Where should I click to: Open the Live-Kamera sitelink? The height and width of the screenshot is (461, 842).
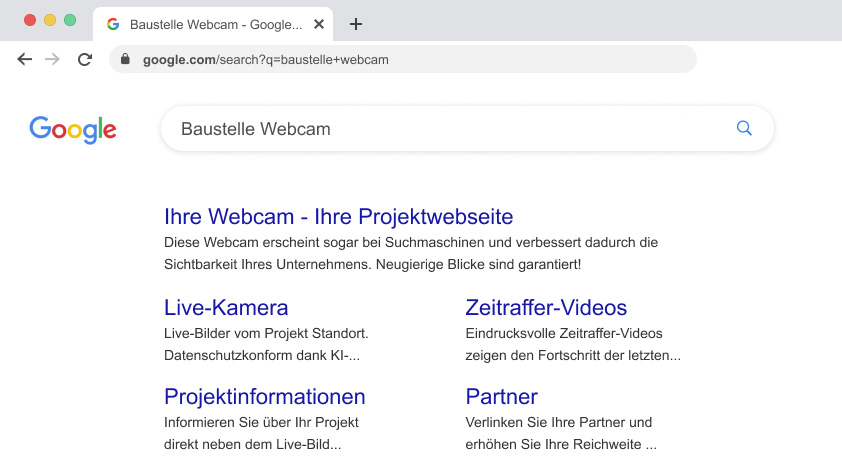tap(226, 307)
